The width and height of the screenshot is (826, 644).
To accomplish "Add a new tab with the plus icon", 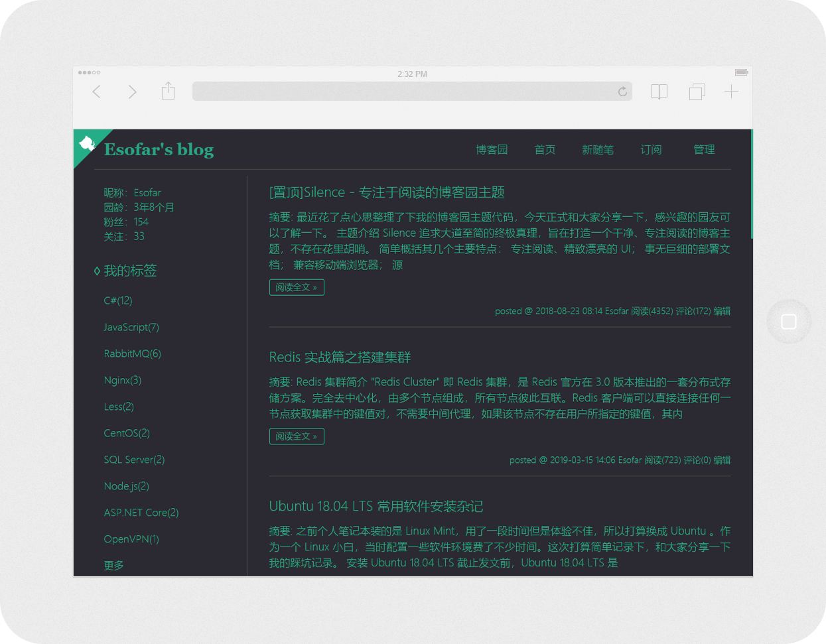I will [x=731, y=92].
